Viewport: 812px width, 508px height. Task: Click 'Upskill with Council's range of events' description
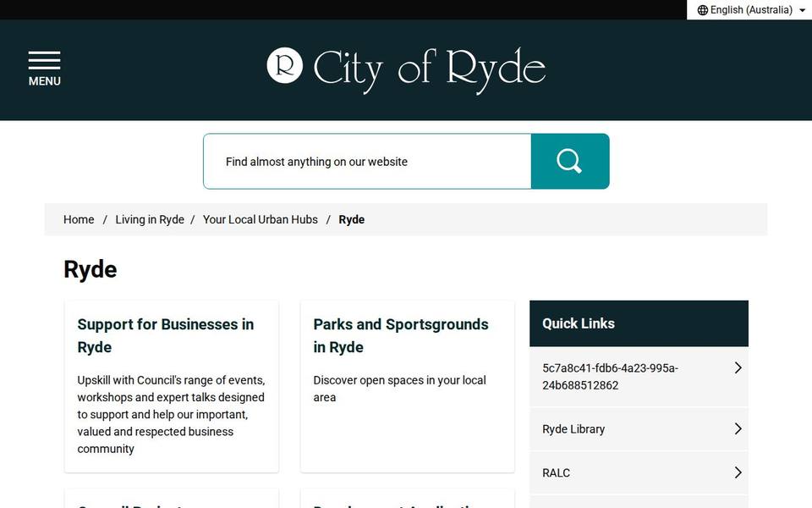click(x=171, y=414)
